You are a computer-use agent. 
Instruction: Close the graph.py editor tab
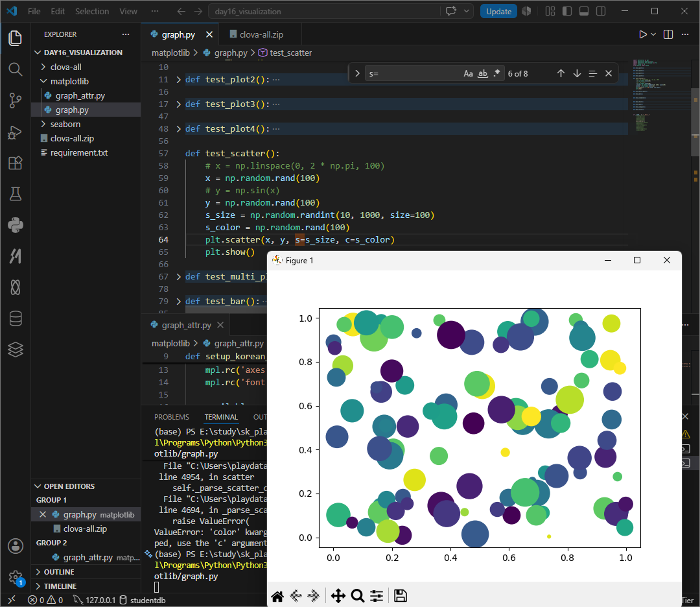[x=209, y=34]
